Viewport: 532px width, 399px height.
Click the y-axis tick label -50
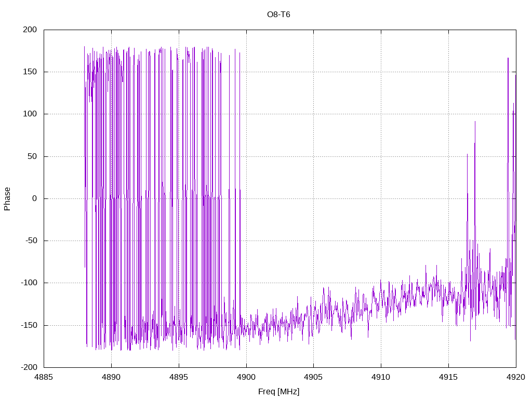click(31, 241)
